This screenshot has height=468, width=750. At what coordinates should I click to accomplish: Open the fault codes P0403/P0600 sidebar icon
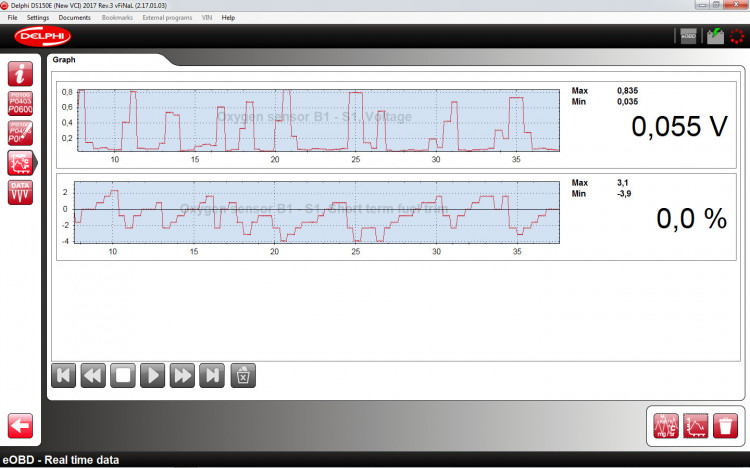click(x=20, y=103)
